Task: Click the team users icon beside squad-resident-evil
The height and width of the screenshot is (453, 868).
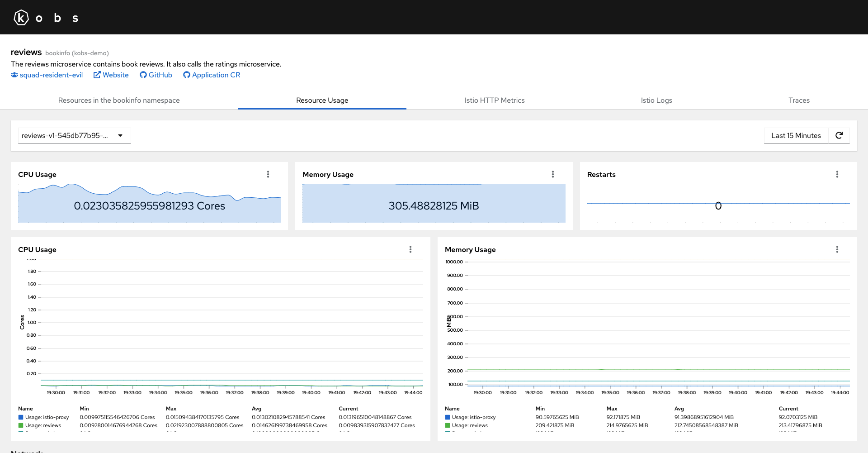Action: pyautogui.click(x=14, y=75)
